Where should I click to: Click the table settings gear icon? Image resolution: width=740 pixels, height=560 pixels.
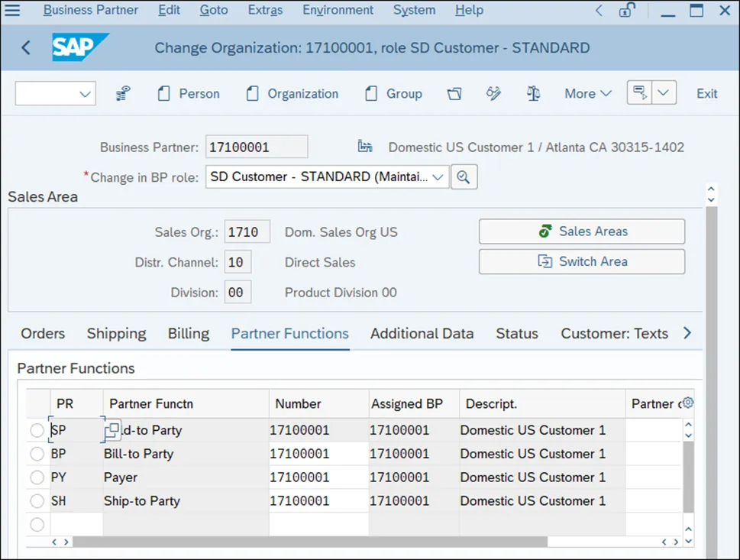tap(688, 403)
